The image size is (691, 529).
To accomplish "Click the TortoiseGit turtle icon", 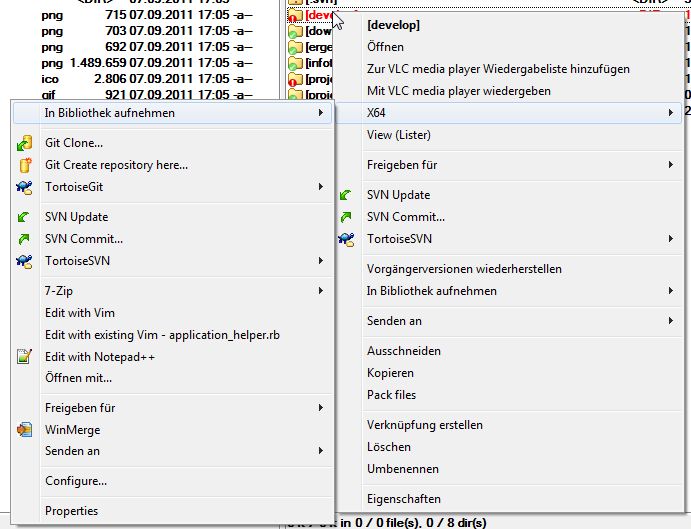I will pos(24,187).
